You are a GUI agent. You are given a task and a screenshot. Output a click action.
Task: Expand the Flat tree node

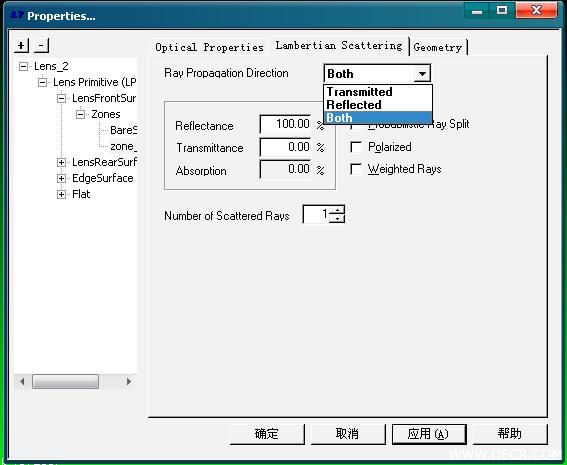tap(61, 194)
